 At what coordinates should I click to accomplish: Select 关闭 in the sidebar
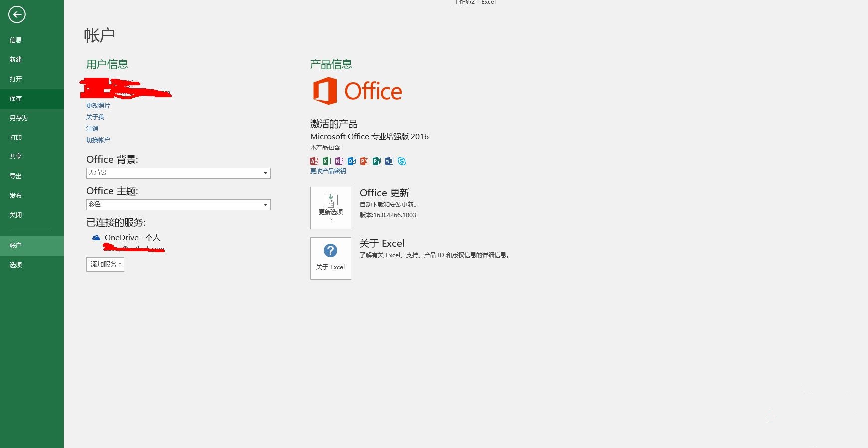pos(32,215)
